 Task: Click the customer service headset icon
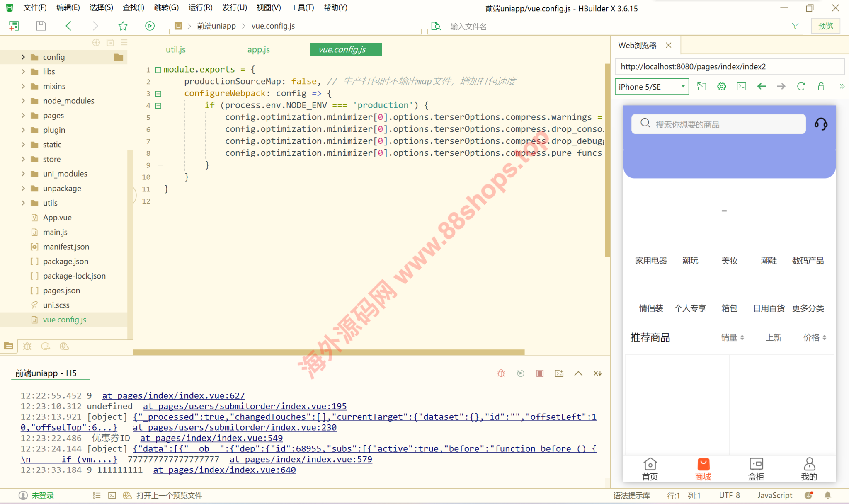821,124
